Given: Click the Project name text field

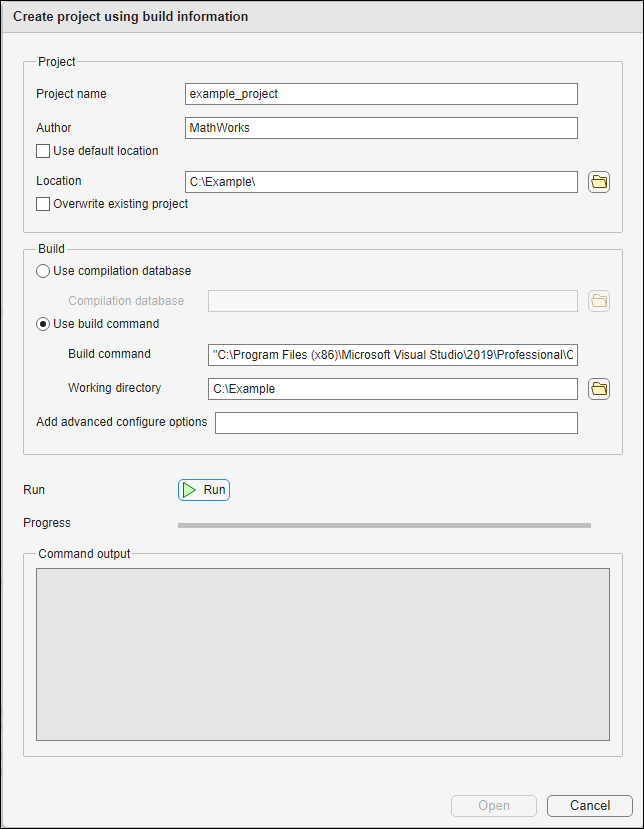Looking at the screenshot, I should (x=381, y=94).
